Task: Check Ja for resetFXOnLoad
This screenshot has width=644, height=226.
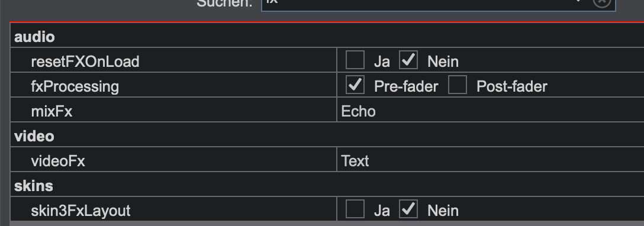Action: 355,60
